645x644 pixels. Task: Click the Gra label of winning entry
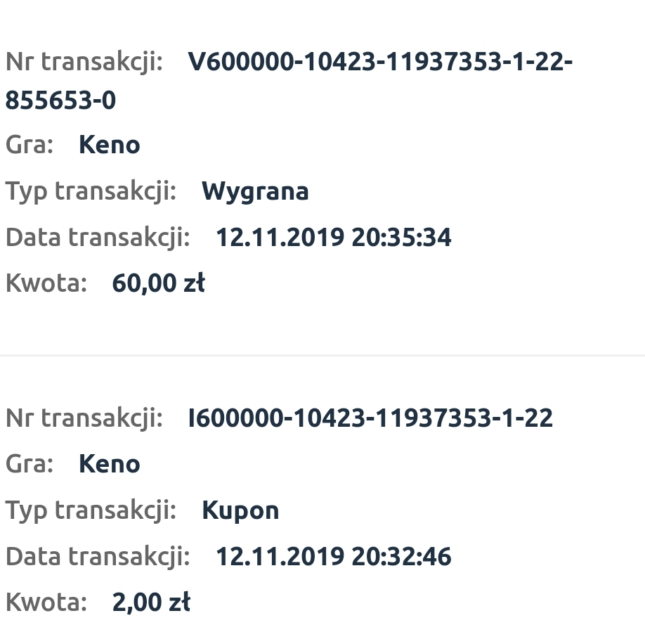tap(30, 145)
